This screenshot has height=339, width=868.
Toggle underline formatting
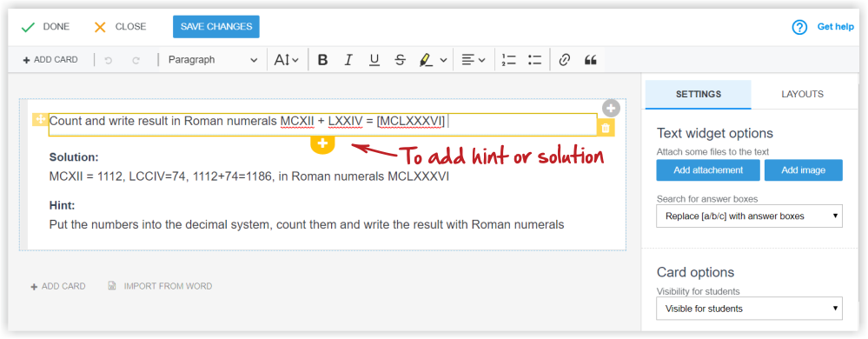pos(374,60)
